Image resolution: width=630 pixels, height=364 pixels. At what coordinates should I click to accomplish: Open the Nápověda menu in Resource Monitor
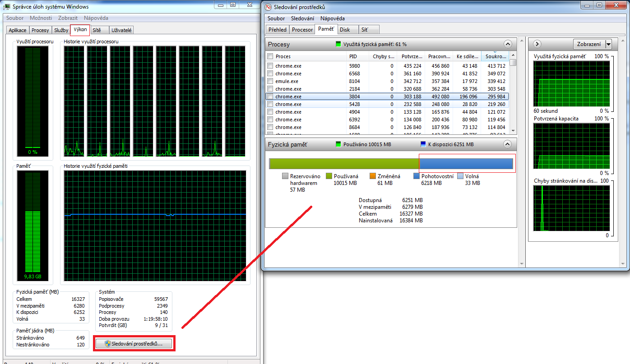tap(333, 18)
